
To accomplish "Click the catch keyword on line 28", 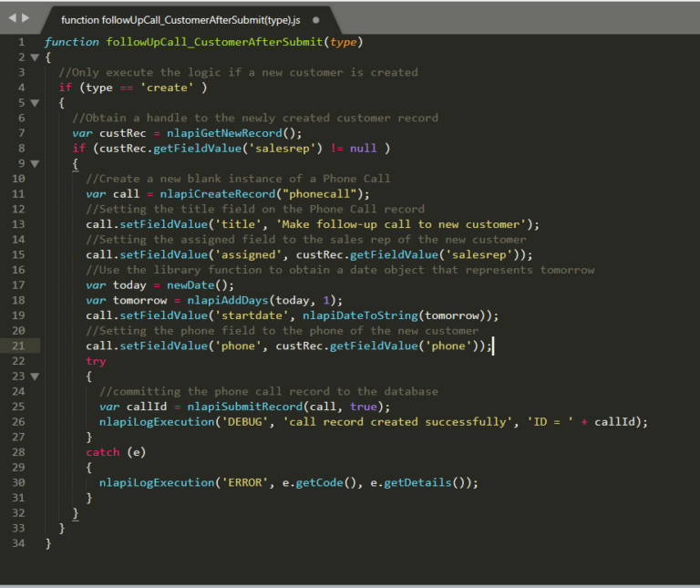I will click(103, 452).
